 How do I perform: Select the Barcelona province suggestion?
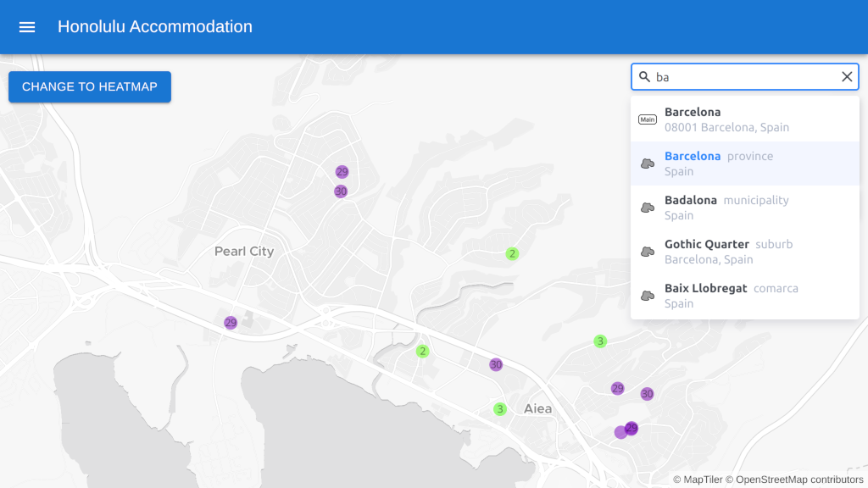click(x=744, y=164)
